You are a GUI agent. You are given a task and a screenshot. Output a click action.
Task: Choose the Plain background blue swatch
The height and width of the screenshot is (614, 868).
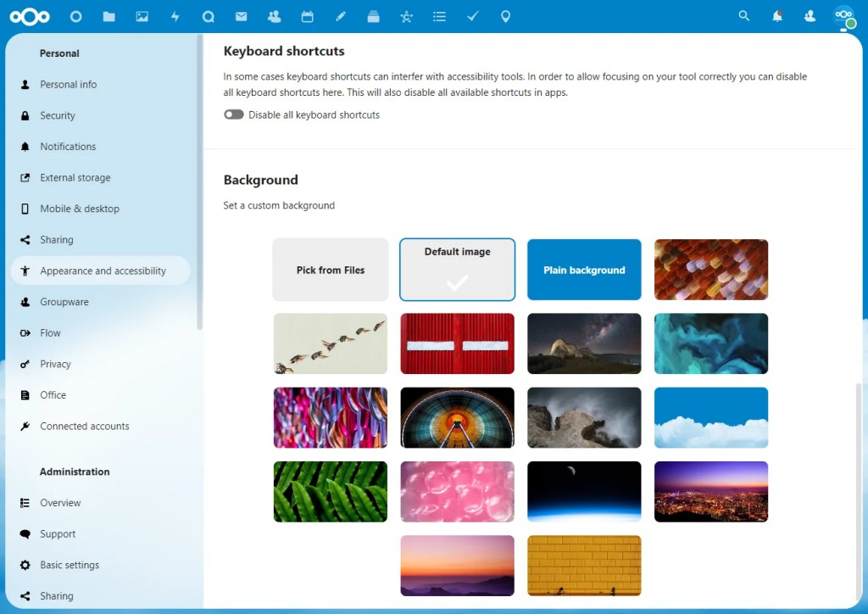tap(584, 270)
